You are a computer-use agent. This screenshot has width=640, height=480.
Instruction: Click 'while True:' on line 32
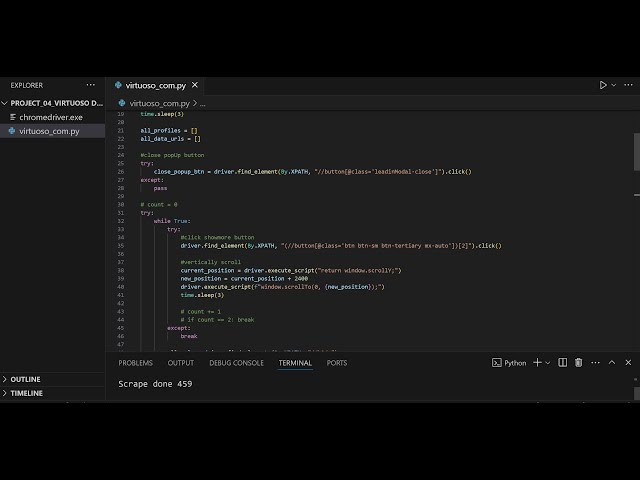coord(172,221)
